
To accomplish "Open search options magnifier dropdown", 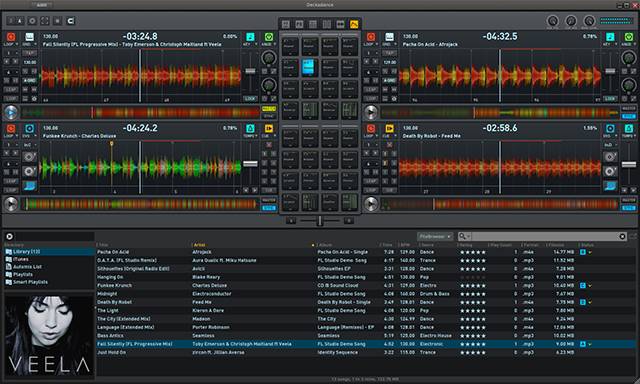I will point(464,236).
